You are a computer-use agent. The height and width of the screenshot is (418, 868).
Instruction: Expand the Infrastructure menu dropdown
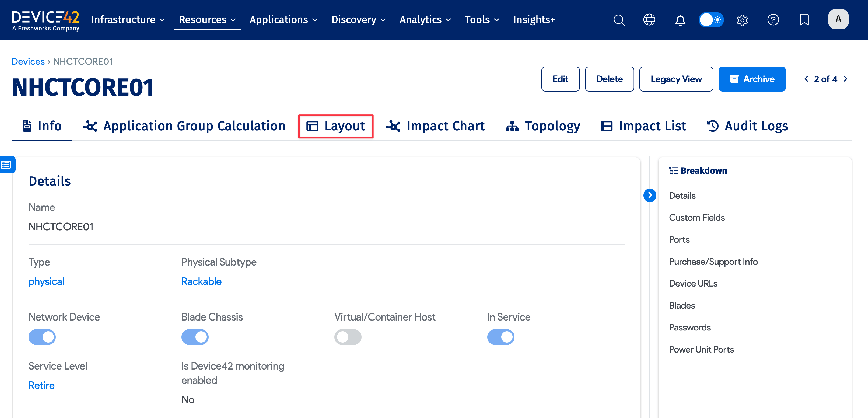128,20
